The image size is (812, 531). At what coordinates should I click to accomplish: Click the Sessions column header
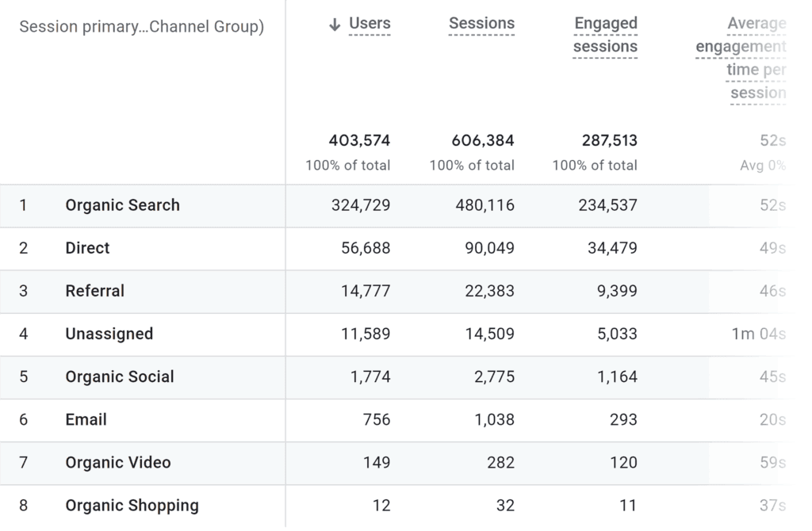click(x=481, y=23)
